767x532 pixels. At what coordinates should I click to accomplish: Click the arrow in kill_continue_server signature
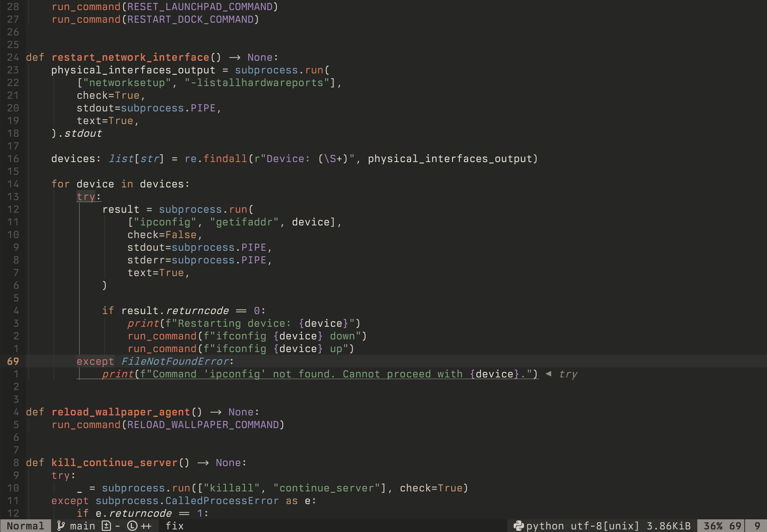point(203,463)
